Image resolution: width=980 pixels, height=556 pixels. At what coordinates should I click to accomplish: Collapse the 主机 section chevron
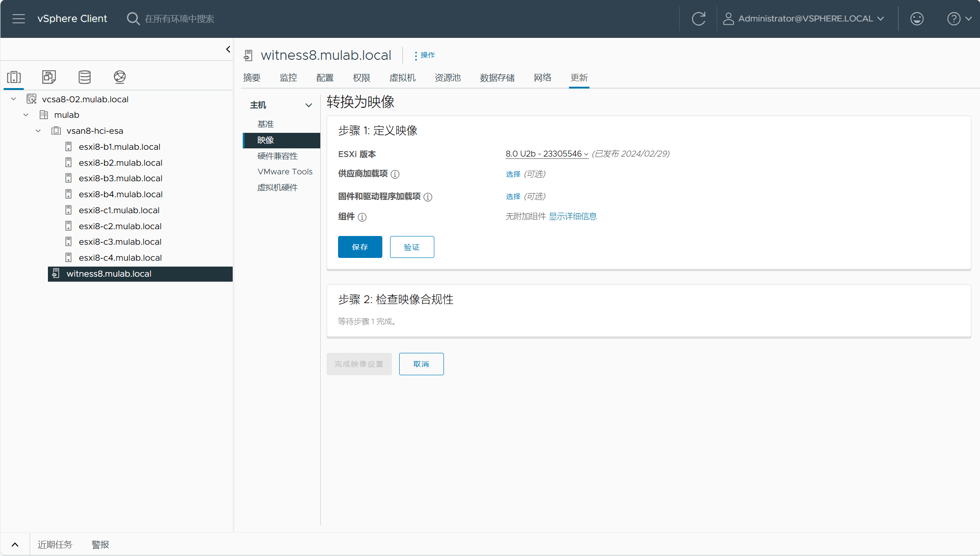click(309, 105)
